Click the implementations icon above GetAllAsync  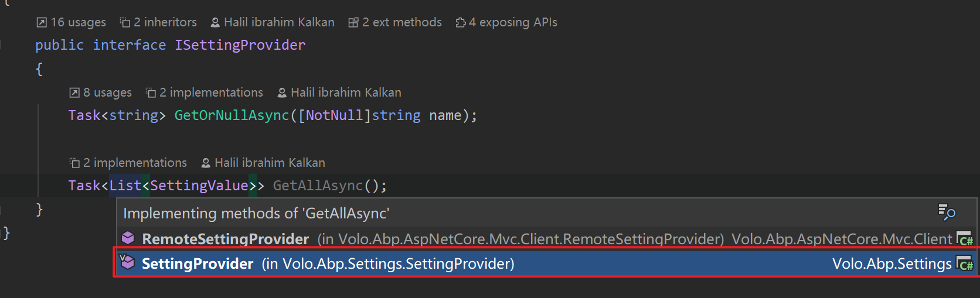(x=74, y=163)
